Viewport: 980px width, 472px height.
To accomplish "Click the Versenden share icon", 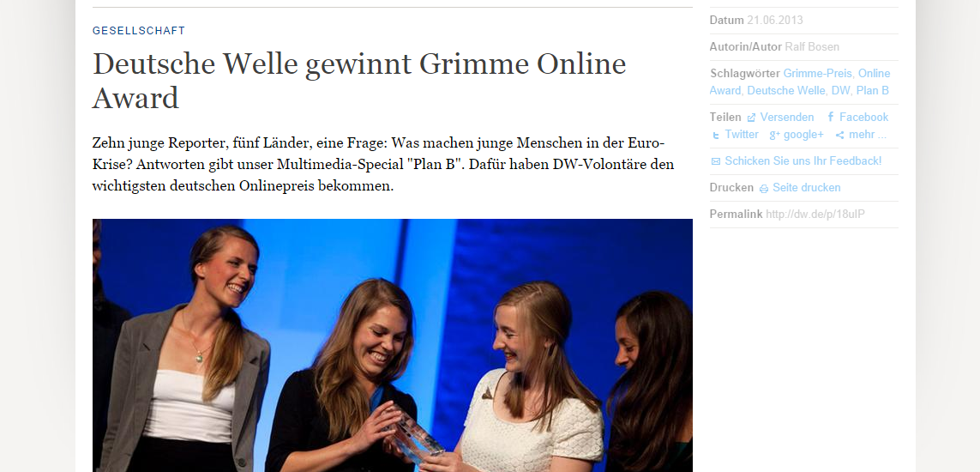I will coord(751,118).
